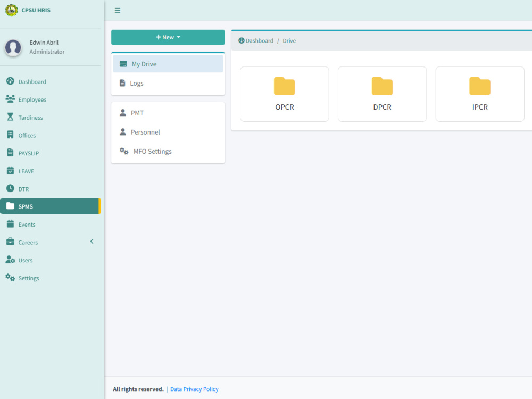Screen dimensions: 532x399
Task: Click the Employees group icon
Action: click(10, 99)
